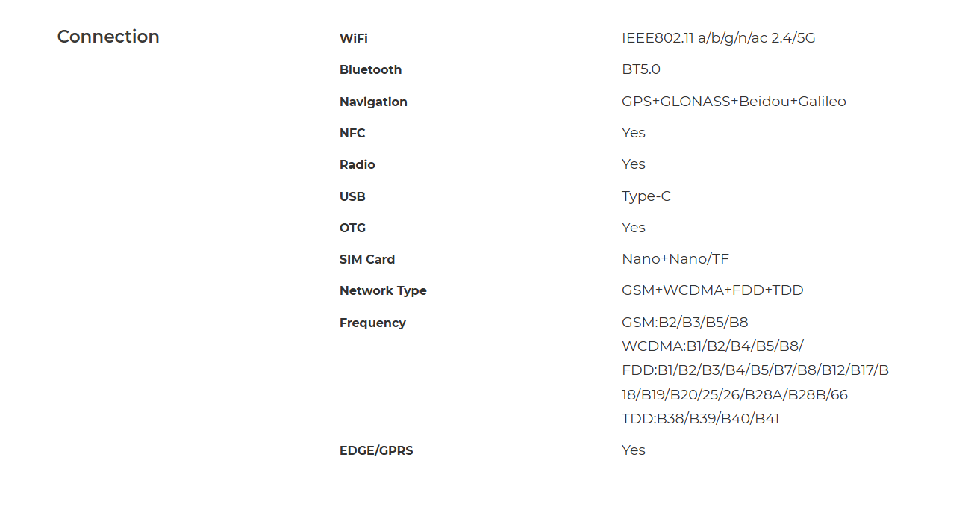Screen dimensions: 980x513
Task: Click the BT5.0 value
Action: pyautogui.click(x=641, y=69)
